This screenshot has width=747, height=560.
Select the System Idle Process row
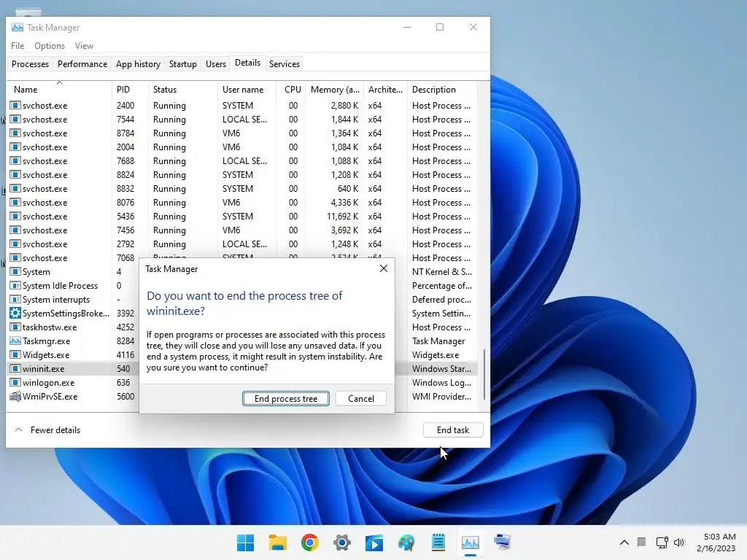[x=74, y=286]
